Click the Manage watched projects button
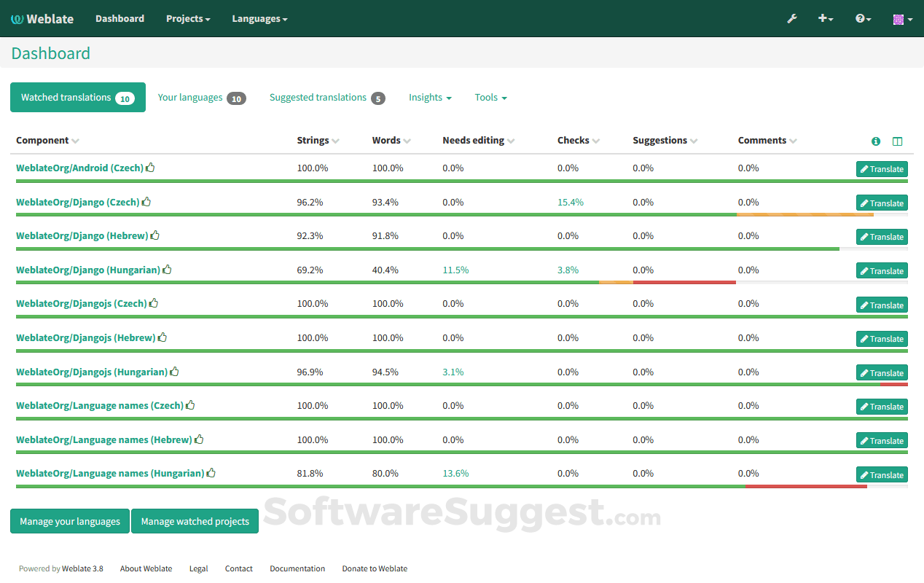Image resolution: width=924 pixels, height=583 pixels. click(195, 521)
